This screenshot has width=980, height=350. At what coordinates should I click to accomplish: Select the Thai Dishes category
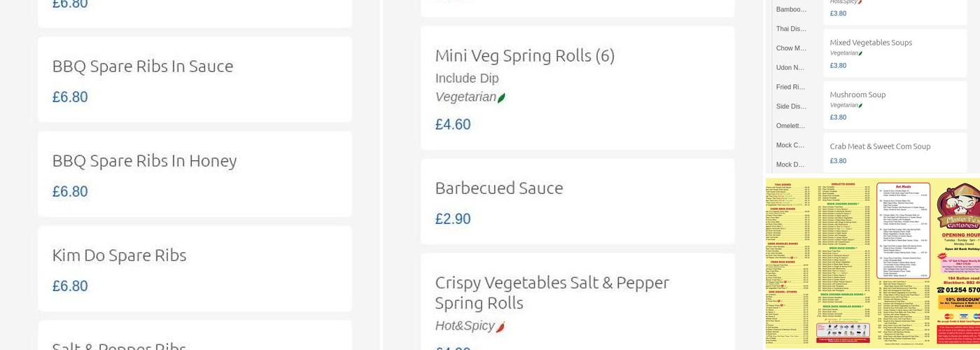click(x=791, y=29)
